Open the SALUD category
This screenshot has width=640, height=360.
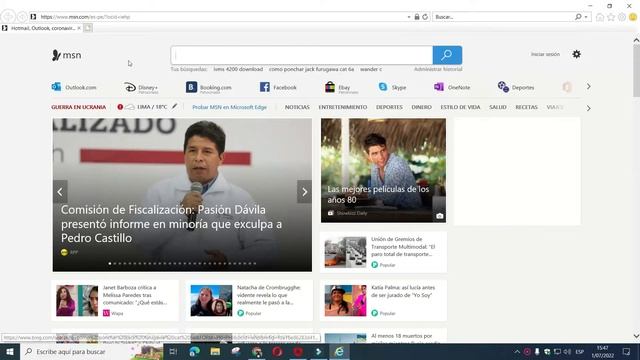(x=498, y=107)
